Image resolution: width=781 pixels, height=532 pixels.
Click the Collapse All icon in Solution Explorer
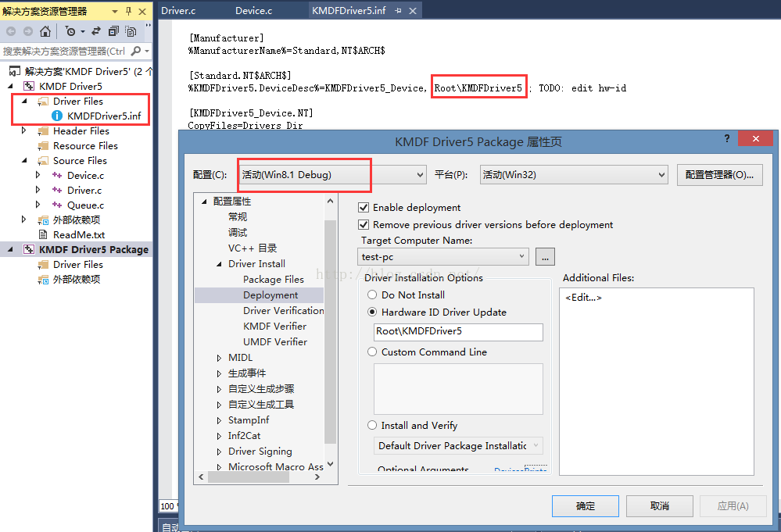pyautogui.click(x=113, y=31)
